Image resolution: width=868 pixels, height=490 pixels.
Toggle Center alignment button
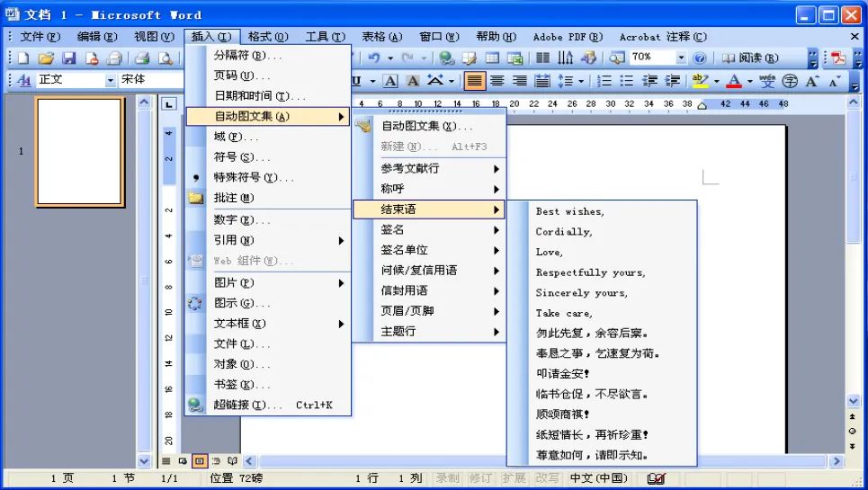coord(497,81)
